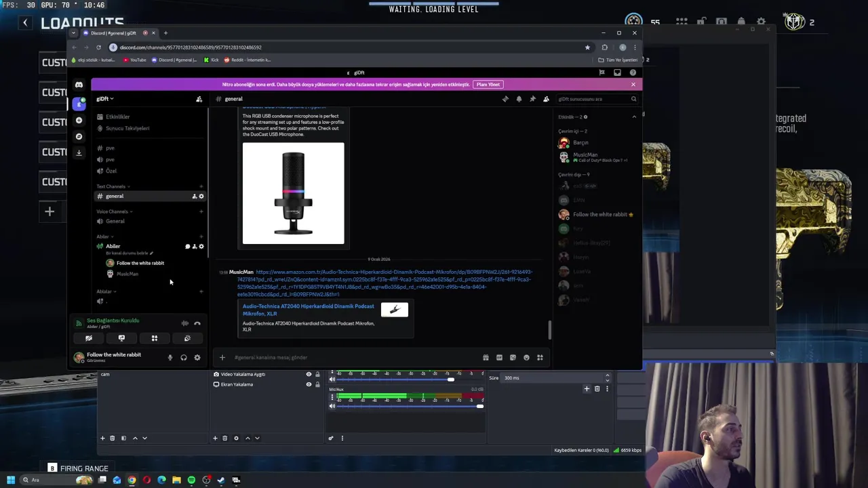Open Spotify from Windows taskbar

[191, 480]
